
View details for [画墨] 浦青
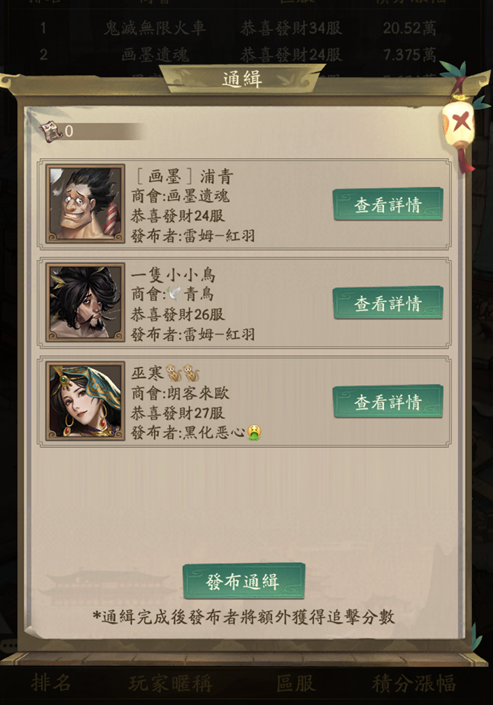[x=388, y=205]
